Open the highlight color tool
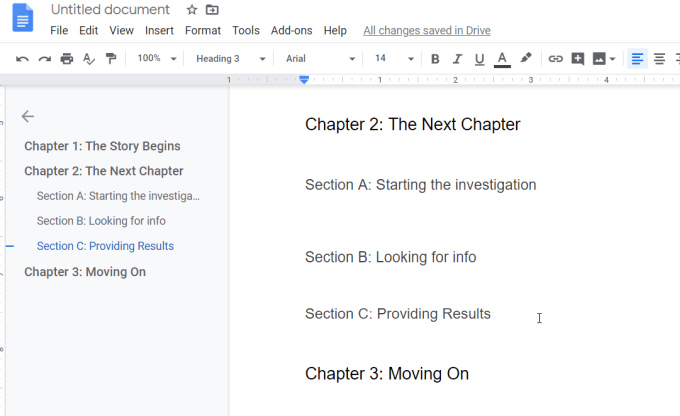Screen dimensions: 680x416 coord(526,58)
